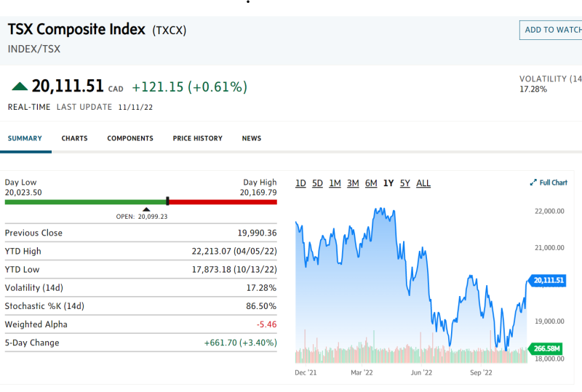The image size is (582, 392).
Task: Switch chart to 5Y range
Action: [405, 183]
